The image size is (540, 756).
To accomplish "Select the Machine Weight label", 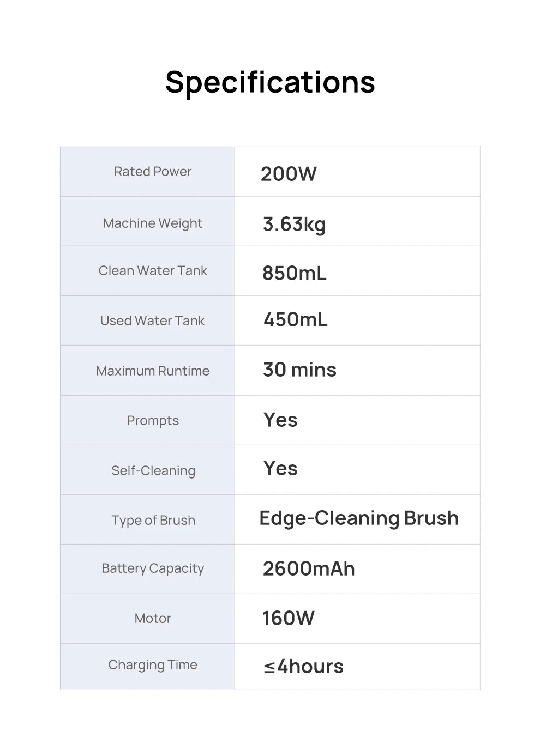I will click(x=153, y=223).
